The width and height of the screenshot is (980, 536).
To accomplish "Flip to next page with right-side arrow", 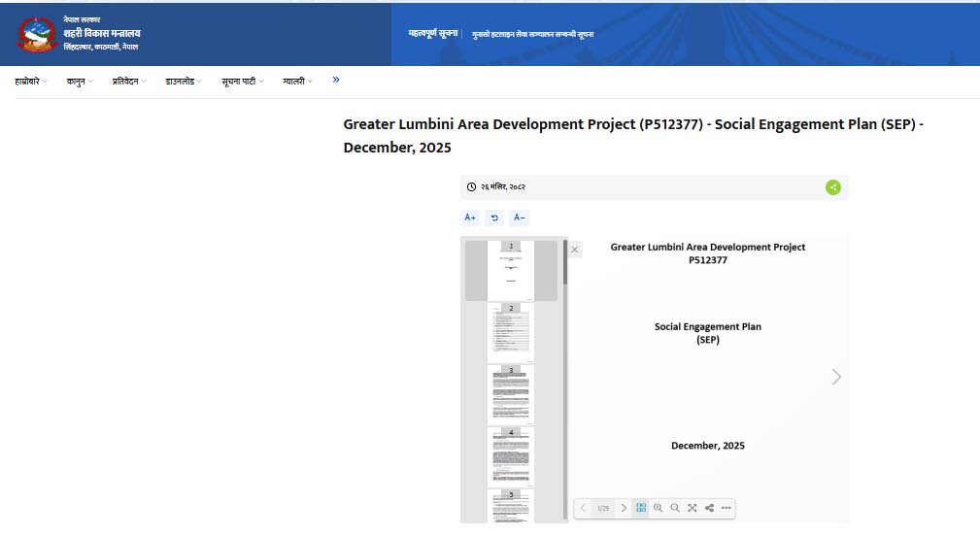I will pyautogui.click(x=836, y=377).
